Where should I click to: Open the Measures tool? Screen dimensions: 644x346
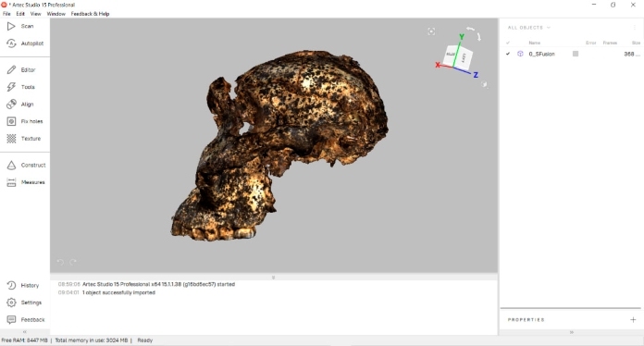click(x=25, y=182)
